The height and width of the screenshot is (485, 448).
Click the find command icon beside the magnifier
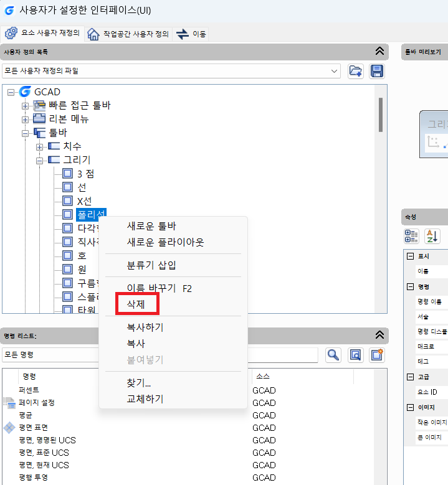[x=355, y=355]
